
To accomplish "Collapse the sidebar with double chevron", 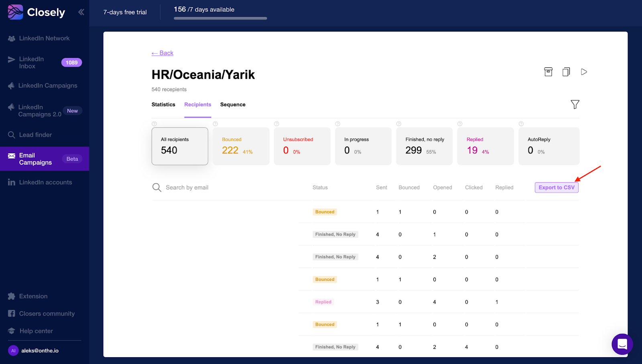I will point(81,12).
